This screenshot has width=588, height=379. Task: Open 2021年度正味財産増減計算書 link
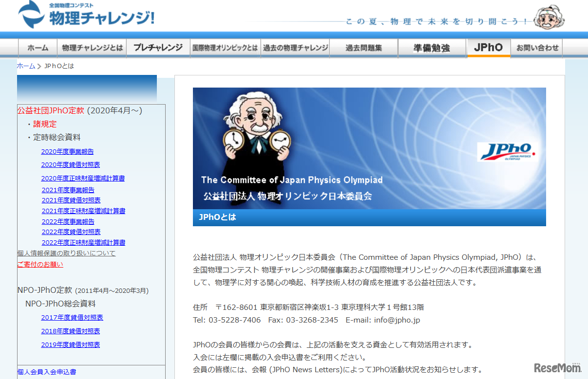click(x=83, y=211)
